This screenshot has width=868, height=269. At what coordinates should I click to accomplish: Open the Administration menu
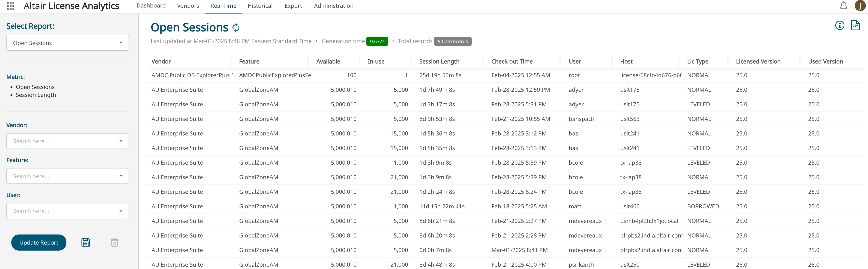tap(333, 6)
